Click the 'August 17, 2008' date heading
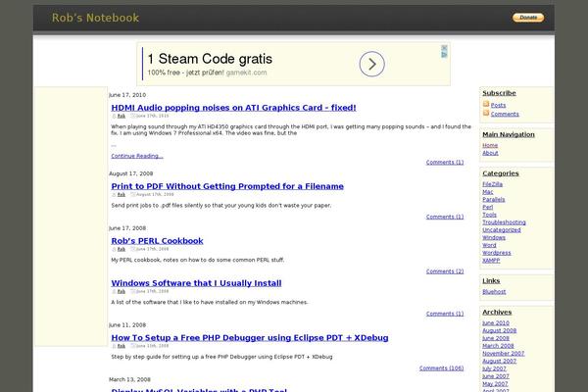 (131, 173)
